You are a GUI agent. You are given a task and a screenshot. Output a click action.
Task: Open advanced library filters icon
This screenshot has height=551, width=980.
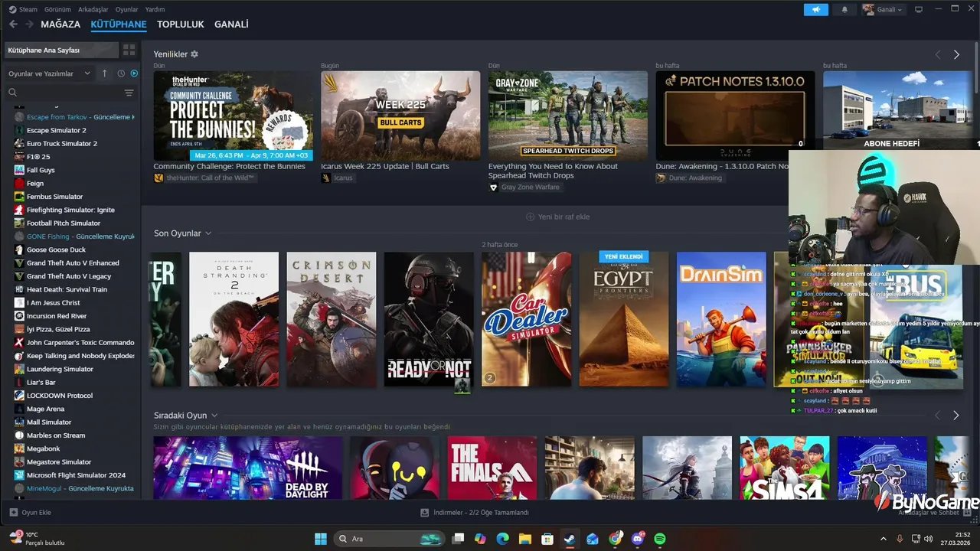[129, 93]
